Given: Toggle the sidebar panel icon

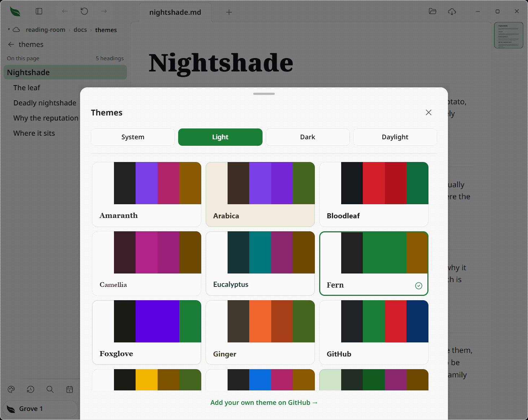Looking at the screenshot, I should click(39, 12).
